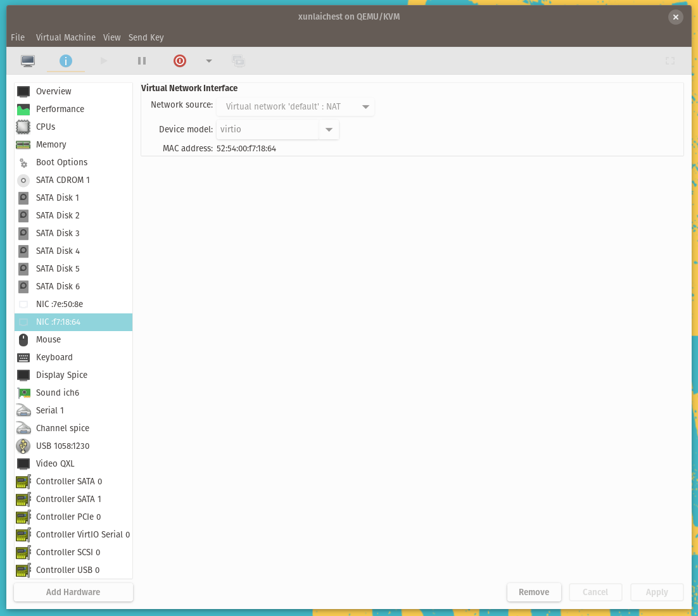698x616 pixels.
Task: Click the Add Hardware button
Action: (x=73, y=592)
